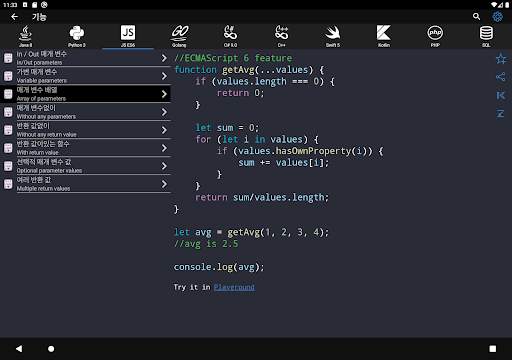Image resolution: width=512 pixels, height=360 pixels.
Task: Open the 'Optional parameter values' topic text
Action: pos(49,171)
